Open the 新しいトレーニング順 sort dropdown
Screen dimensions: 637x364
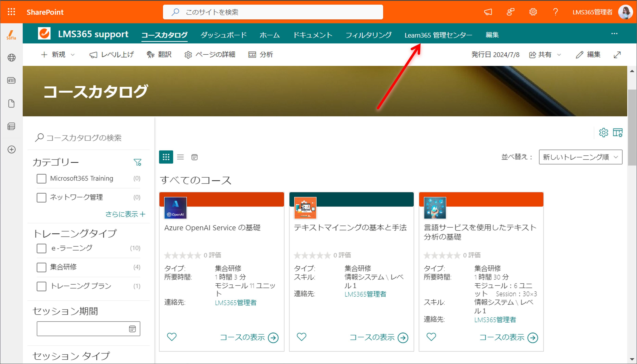pos(581,157)
